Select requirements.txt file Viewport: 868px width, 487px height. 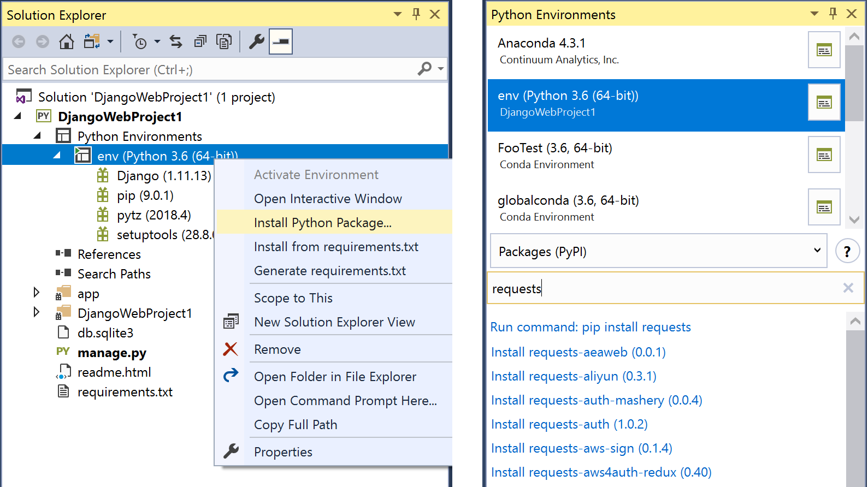(125, 392)
